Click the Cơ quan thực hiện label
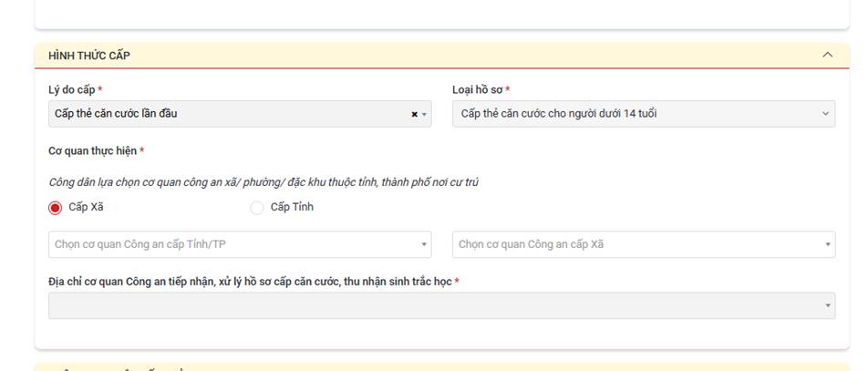868x371 pixels. click(x=92, y=150)
